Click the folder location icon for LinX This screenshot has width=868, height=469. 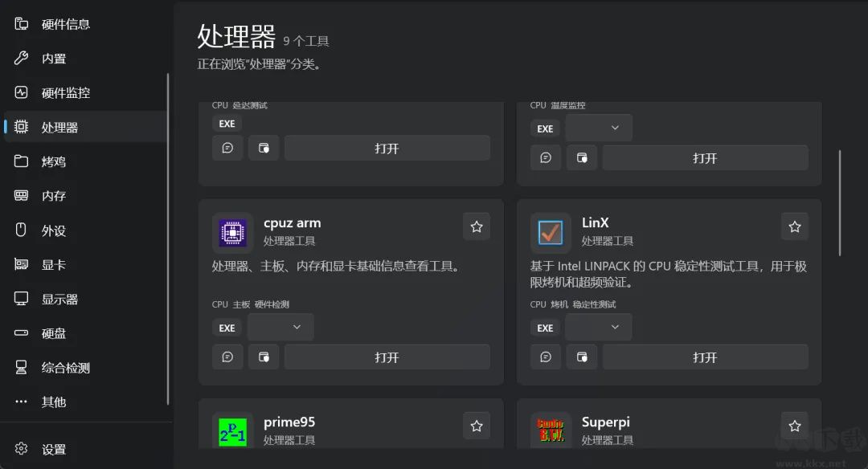point(583,357)
